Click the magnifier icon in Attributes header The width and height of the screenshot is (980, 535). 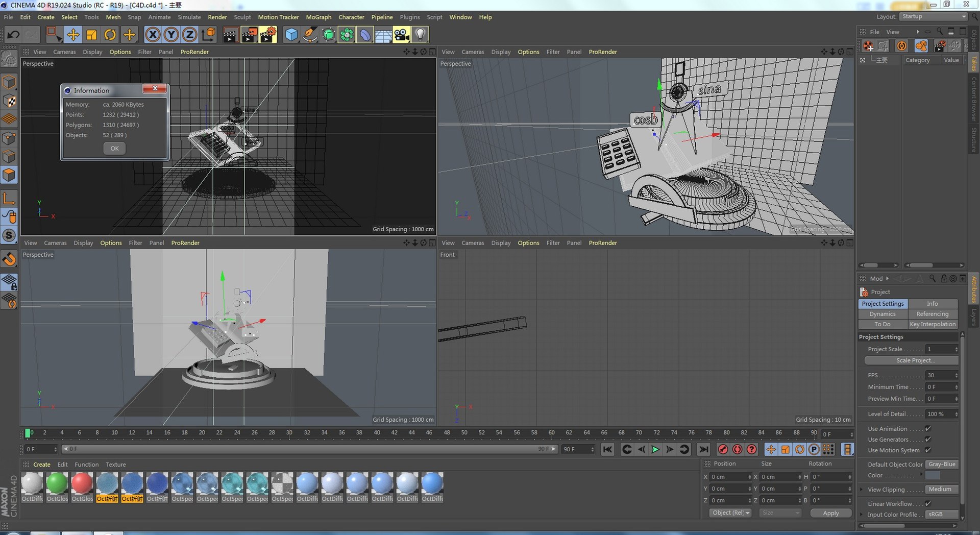coord(933,278)
